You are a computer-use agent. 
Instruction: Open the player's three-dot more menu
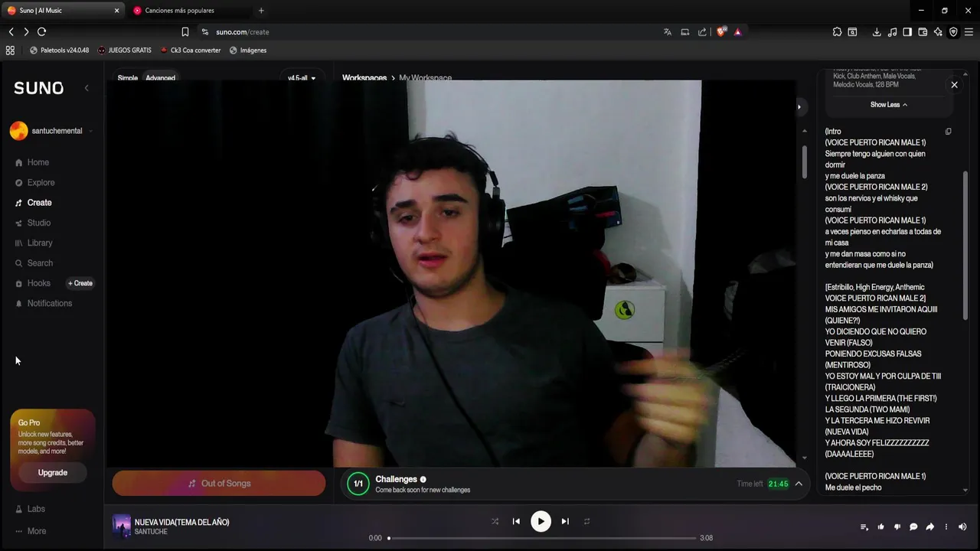[946, 527]
